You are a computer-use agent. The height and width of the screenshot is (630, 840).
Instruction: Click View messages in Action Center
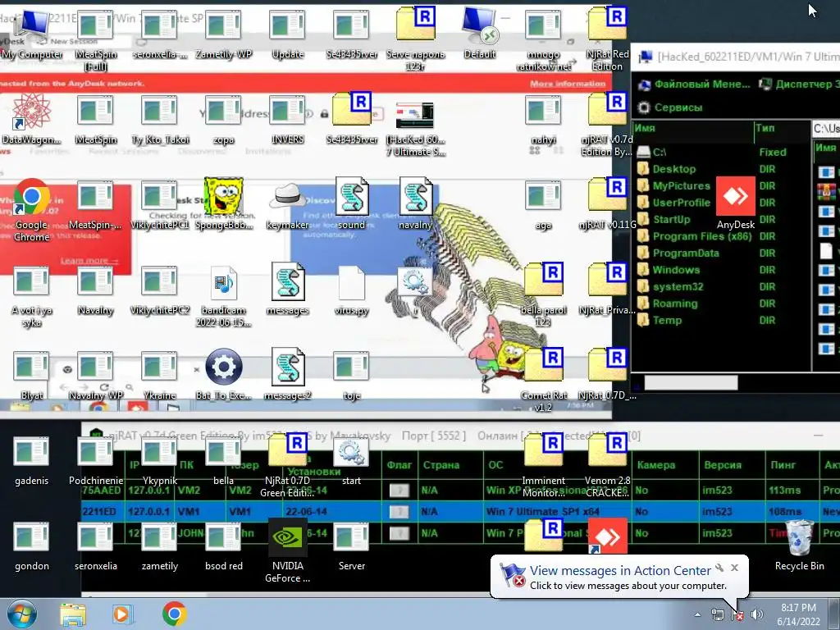[620, 571]
